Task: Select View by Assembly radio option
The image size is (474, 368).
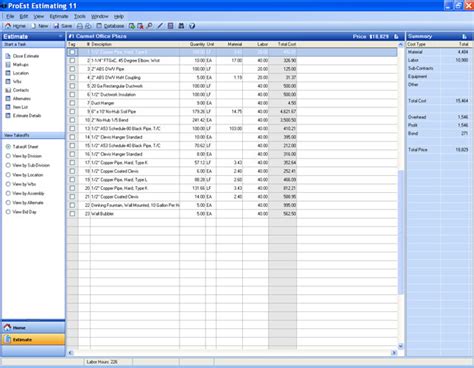Action: pyautogui.click(x=8, y=193)
